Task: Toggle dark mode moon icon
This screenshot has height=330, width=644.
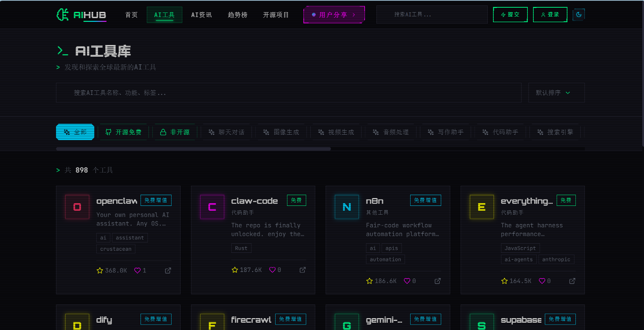Action: point(579,15)
